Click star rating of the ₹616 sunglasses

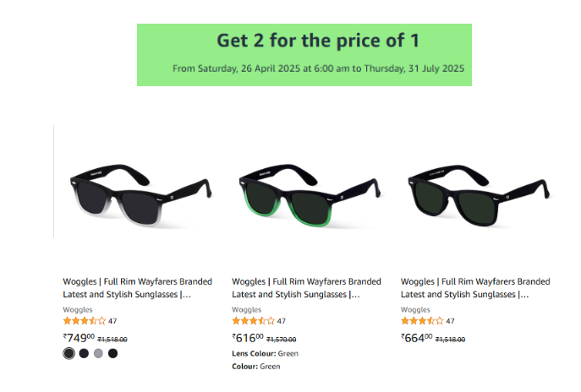[x=253, y=321]
